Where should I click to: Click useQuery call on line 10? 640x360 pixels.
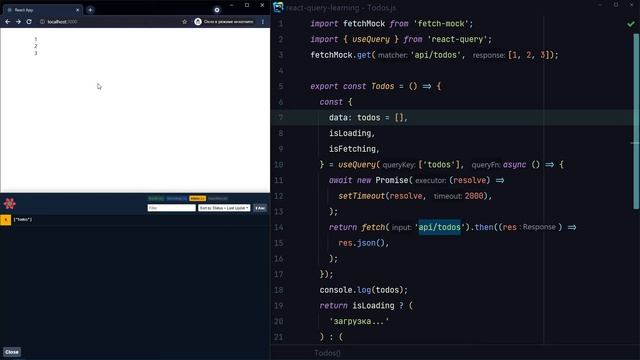[x=357, y=164]
